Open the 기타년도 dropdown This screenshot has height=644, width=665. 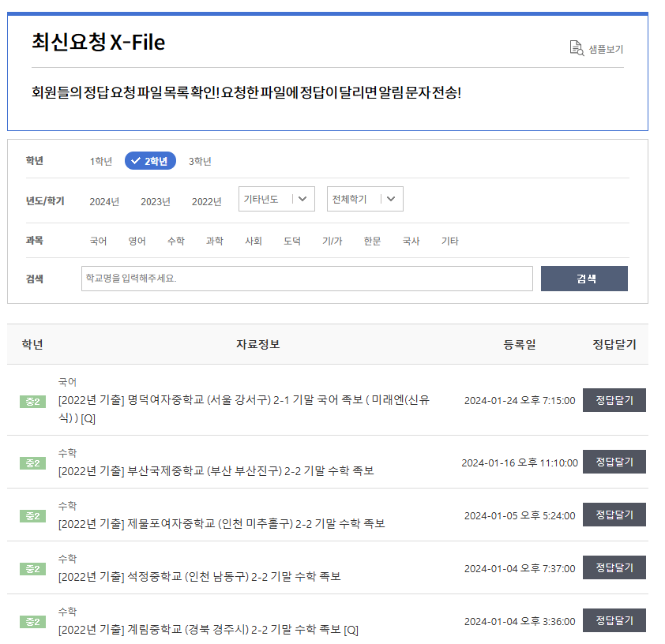(276, 198)
